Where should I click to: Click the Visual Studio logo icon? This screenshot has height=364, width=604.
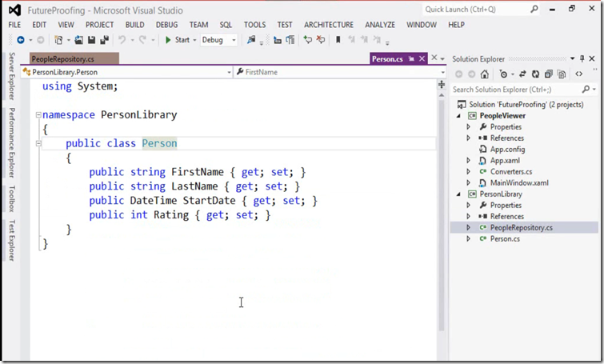pyautogui.click(x=14, y=10)
